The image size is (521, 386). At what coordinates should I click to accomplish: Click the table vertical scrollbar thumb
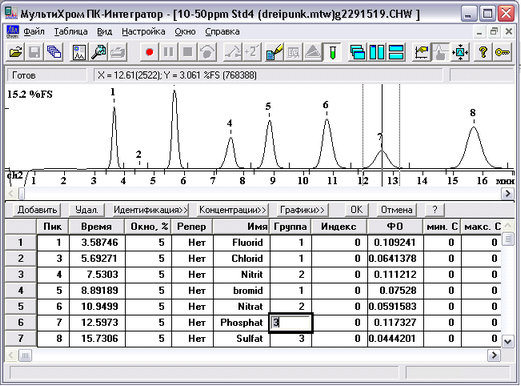[x=508, y=239]
